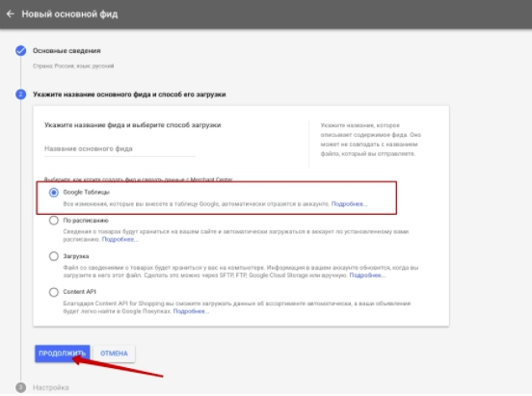Image resolution: width=532 pixels, height=396 pixels.
Task: Click the step 2 circle icon
Action: (x=20, y=94)
